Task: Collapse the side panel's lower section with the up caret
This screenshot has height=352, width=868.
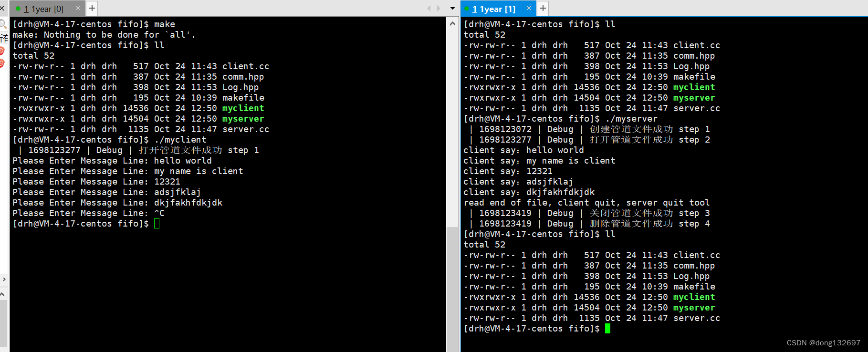Action: tap(2, 294)
